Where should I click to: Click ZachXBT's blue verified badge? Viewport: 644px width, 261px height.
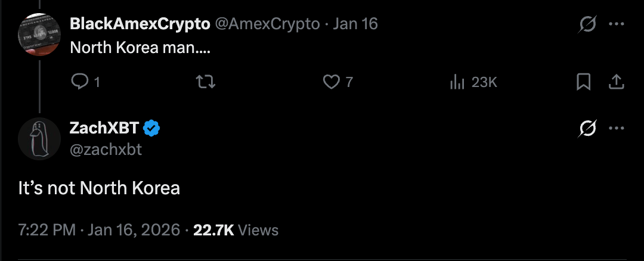point(153,128)
